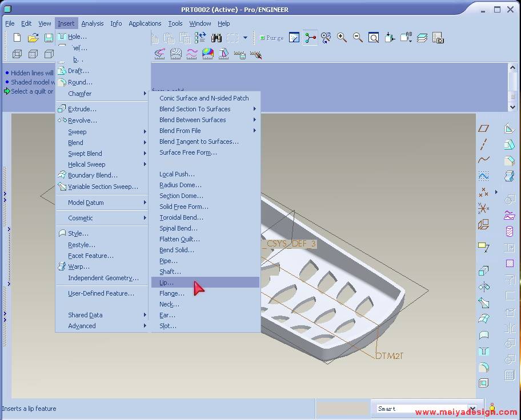The width and height of the screenshot is (521, 420).
Task: Choose Flange... from the submenu
Action: 205,293
